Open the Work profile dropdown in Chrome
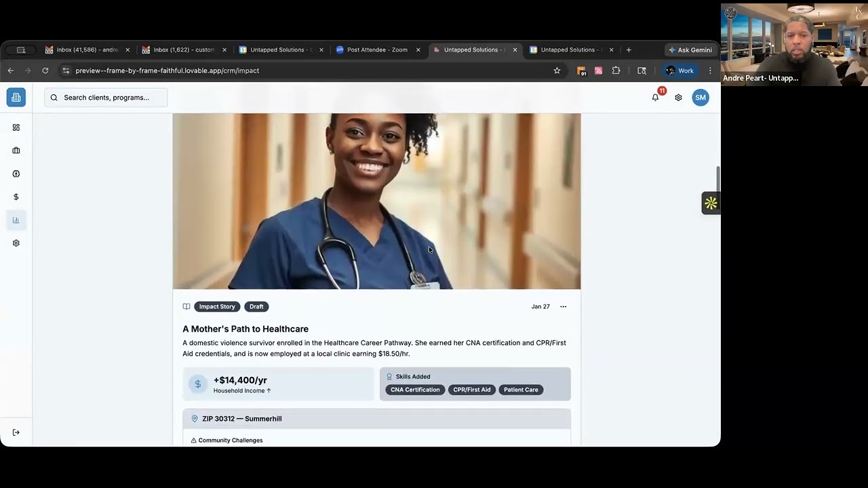 pos(680,70)
